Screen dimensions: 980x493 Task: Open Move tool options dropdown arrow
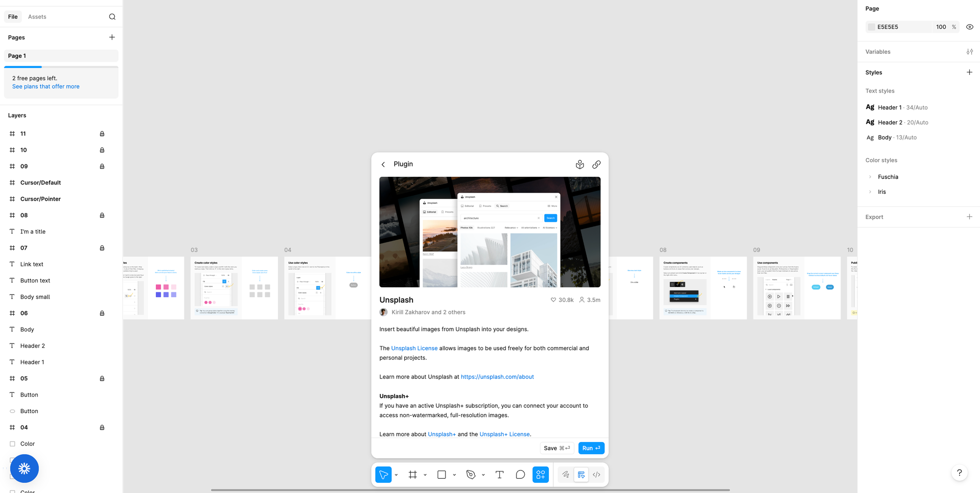coord(396,475)
